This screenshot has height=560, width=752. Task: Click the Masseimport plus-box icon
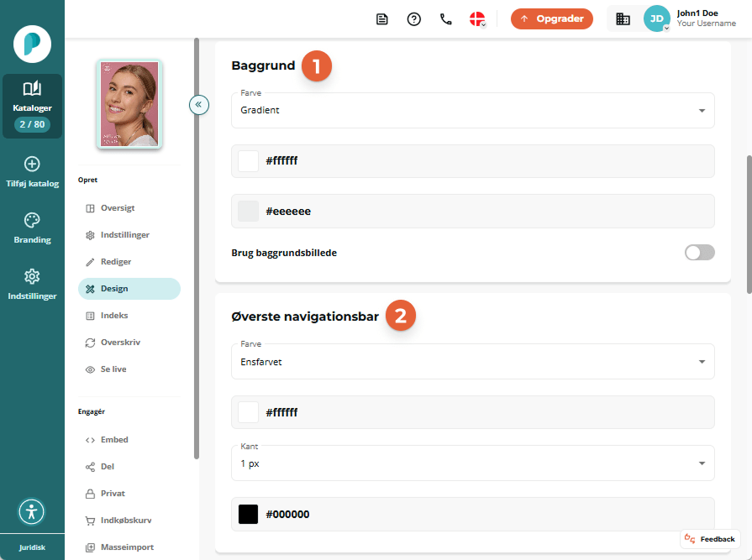(90, 547)
